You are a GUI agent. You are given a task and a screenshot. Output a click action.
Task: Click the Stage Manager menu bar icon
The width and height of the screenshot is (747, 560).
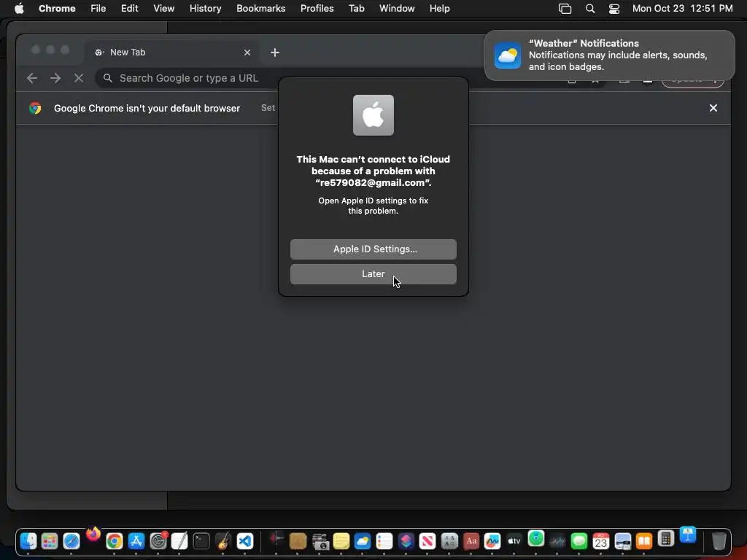point(565,9)
